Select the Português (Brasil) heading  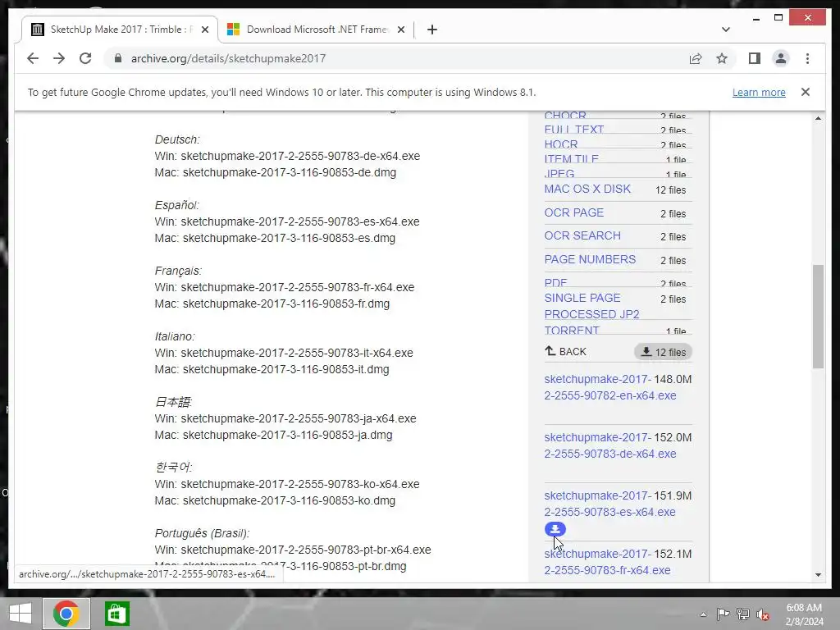[202, 533]
